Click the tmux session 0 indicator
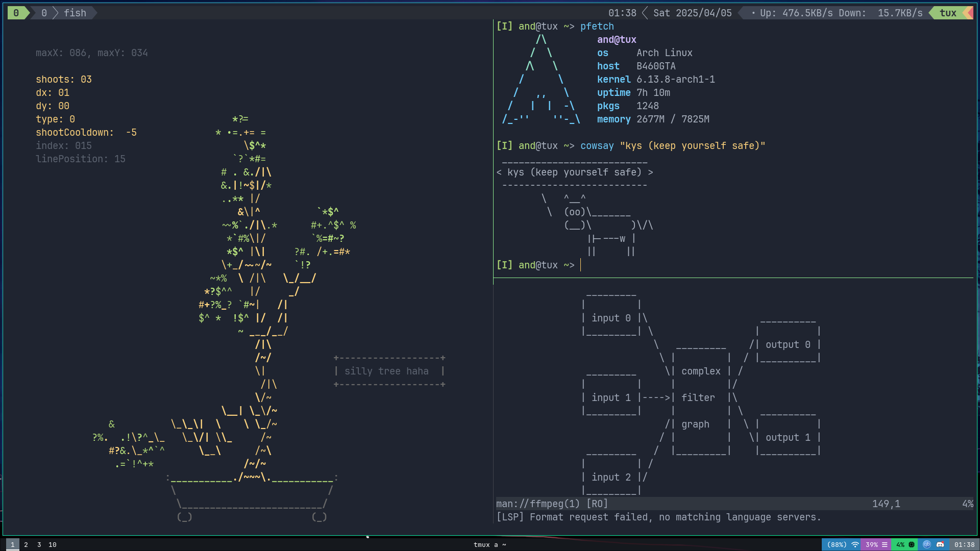The image size is (980, 551). 16,13
